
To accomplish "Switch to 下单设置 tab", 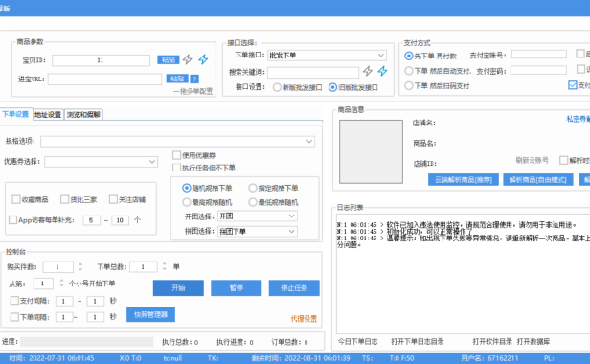I will click(15, 114).
